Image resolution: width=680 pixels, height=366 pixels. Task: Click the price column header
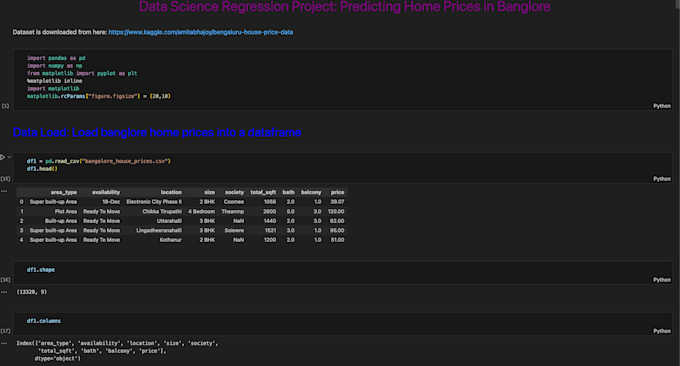(337, 192)
